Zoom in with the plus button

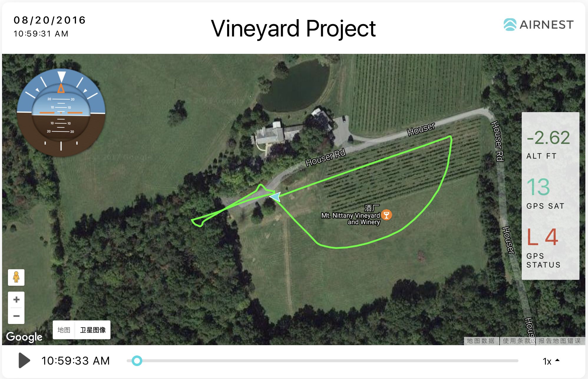[16, 300]
